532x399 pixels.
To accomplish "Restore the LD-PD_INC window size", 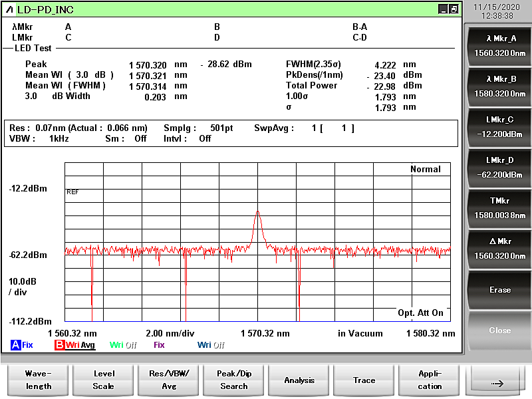I will [x=454, y=9].
